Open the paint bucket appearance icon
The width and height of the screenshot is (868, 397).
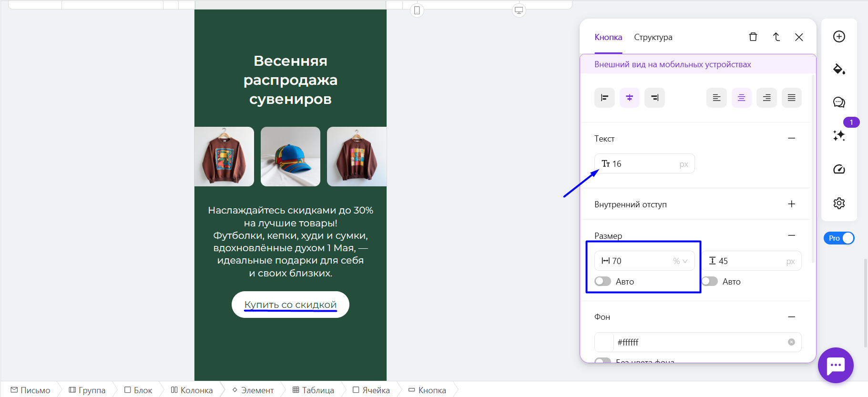839,70
